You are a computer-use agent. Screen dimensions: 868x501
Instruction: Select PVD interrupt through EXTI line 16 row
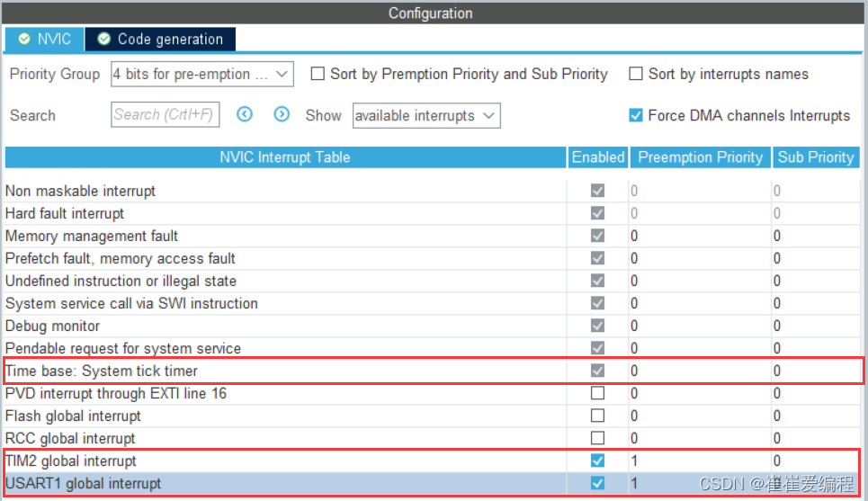[432, 394]
